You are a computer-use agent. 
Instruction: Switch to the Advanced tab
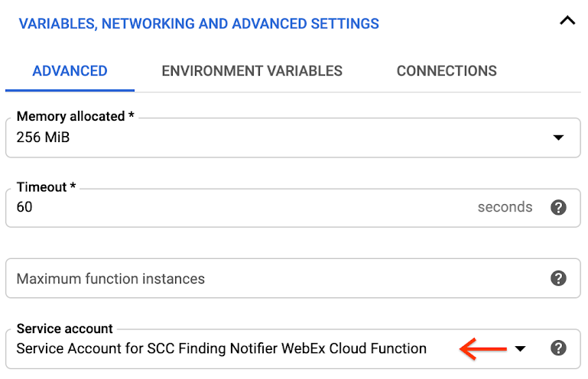click(x=70, y=71)
